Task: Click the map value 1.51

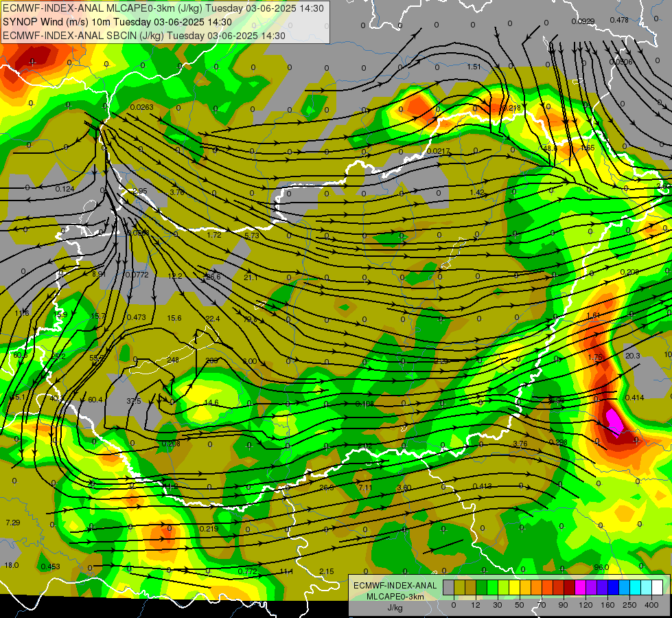Action: (x=474, y=67)
